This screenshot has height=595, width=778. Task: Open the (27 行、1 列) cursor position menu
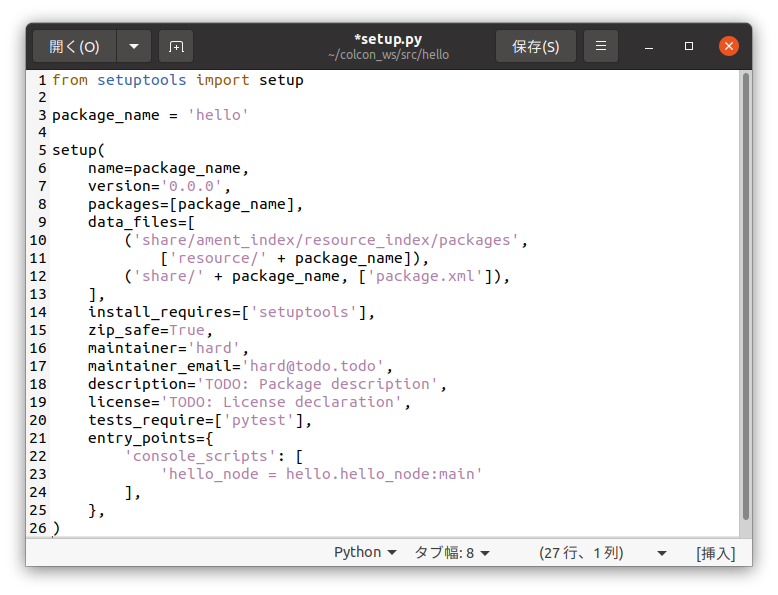click(602, 552)
